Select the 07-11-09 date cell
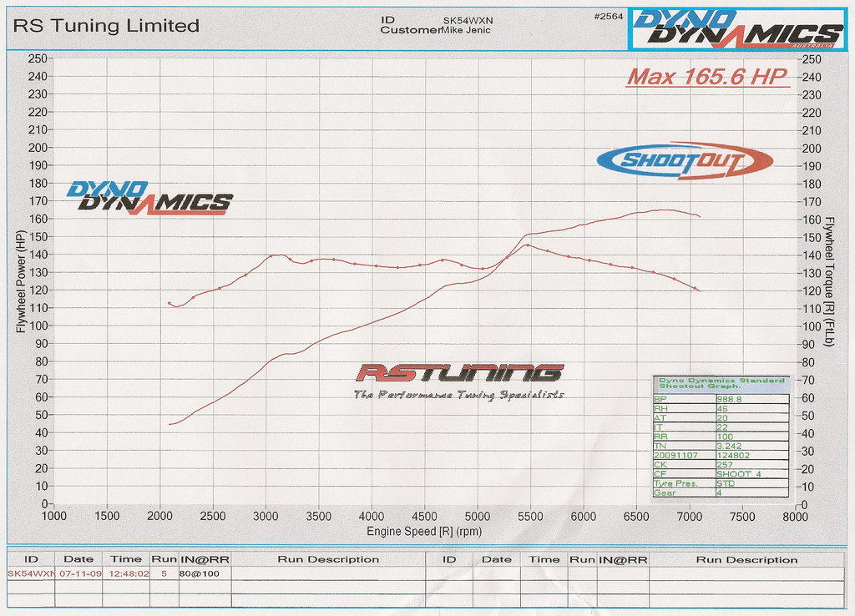The height and width of the screenshot is (616, 855). point(78,574)
